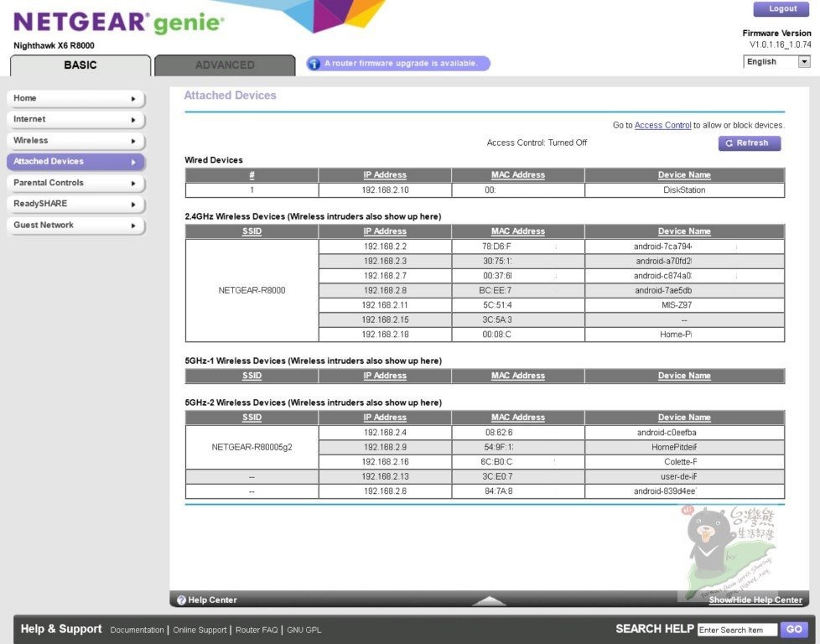
Task: Click the firmware upgrade info icon
Action: [314, 64]
